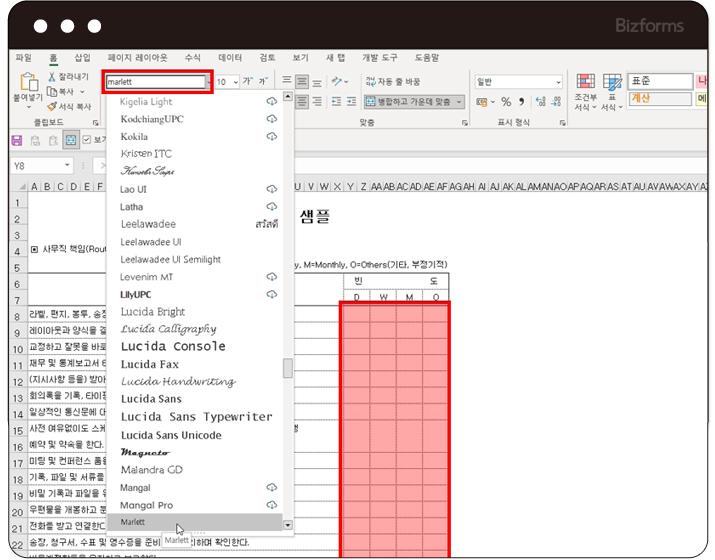Viewport: 715px width, 560px height.
Task: Toggle the checkbox in the quick access toolbar
Action: [86, 140]
